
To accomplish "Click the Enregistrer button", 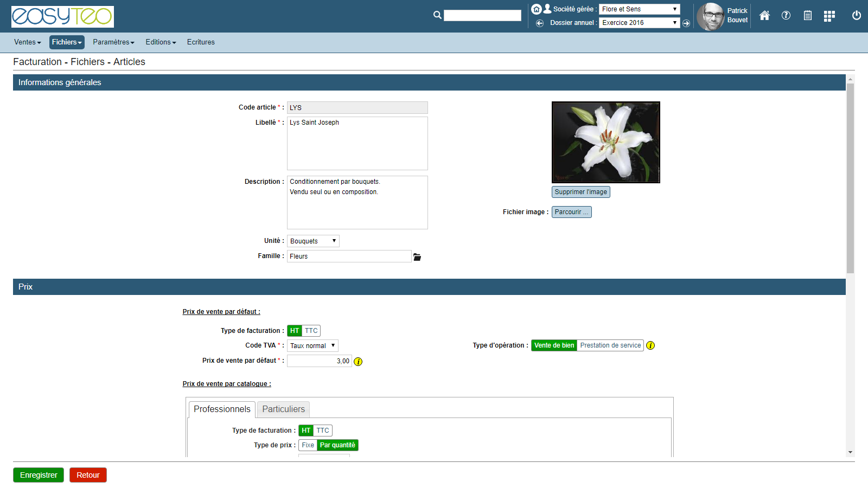I will [39, 475].
